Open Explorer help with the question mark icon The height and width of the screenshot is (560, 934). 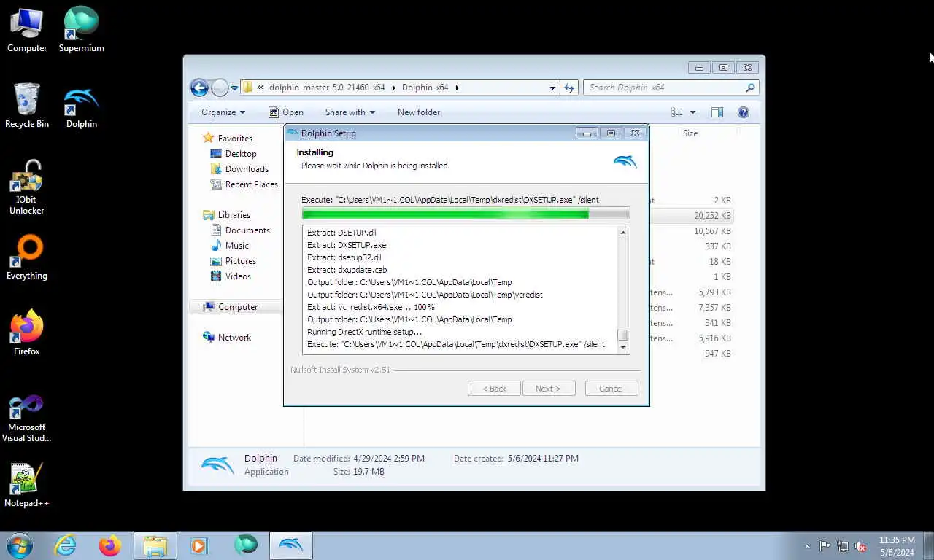point(744,112)
